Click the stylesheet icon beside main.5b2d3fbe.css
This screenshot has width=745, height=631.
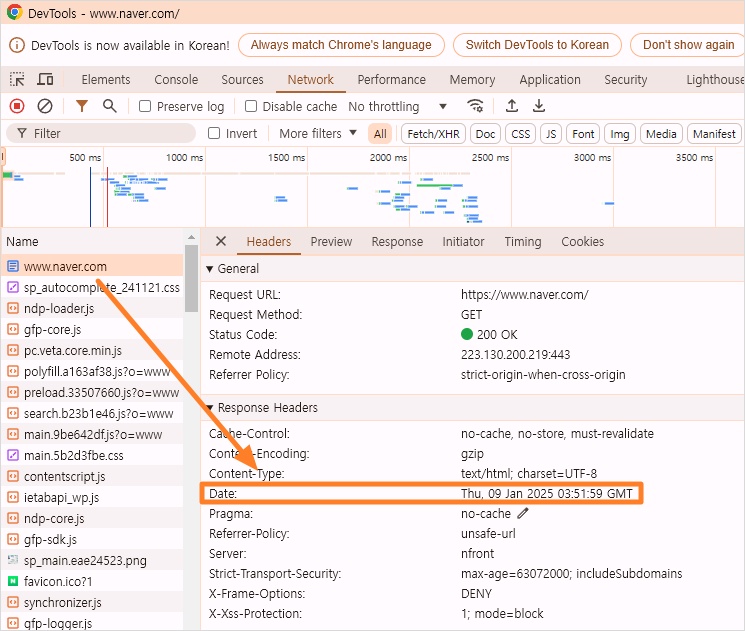pyautogui.click(x=13, y=455)
